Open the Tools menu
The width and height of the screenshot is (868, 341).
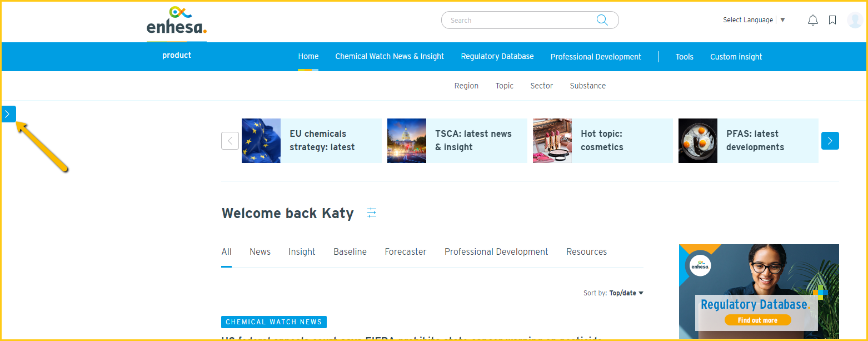coord(685,57)
